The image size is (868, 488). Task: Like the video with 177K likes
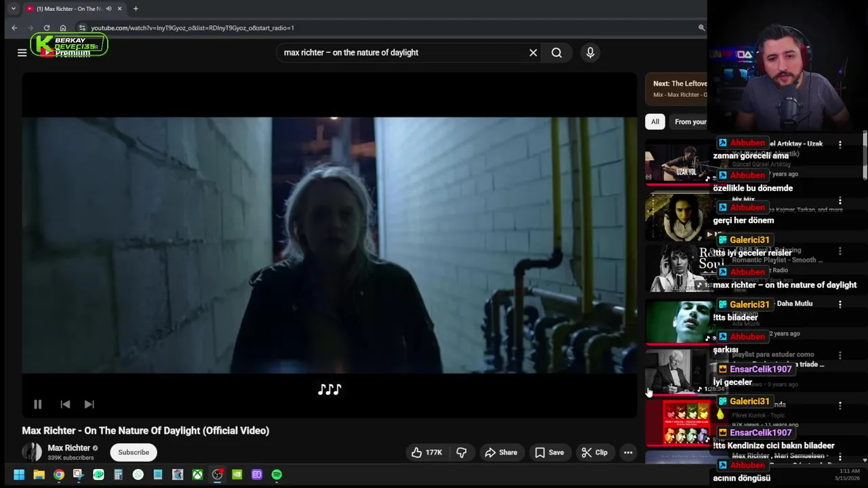coord(427,452)
